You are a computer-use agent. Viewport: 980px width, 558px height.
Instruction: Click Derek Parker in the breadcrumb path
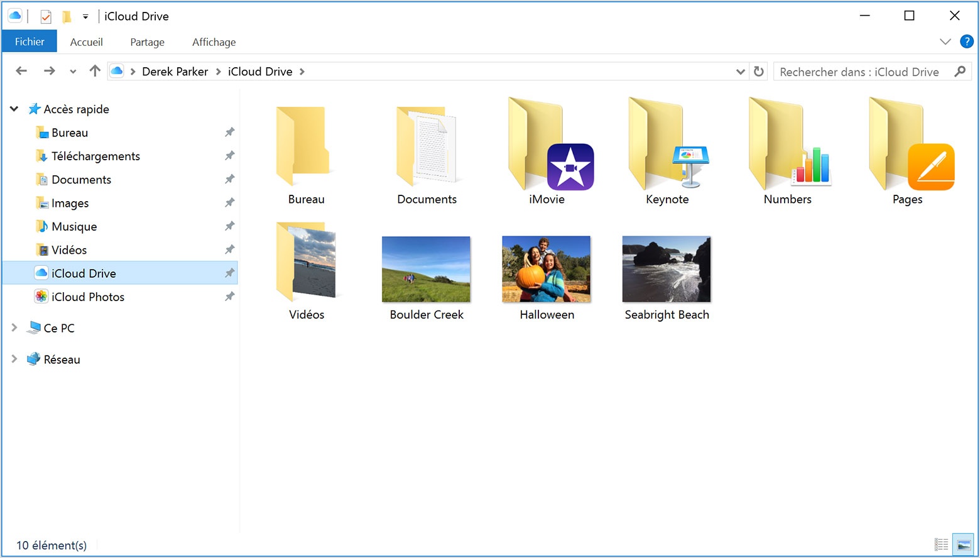[x=175, y=72]
